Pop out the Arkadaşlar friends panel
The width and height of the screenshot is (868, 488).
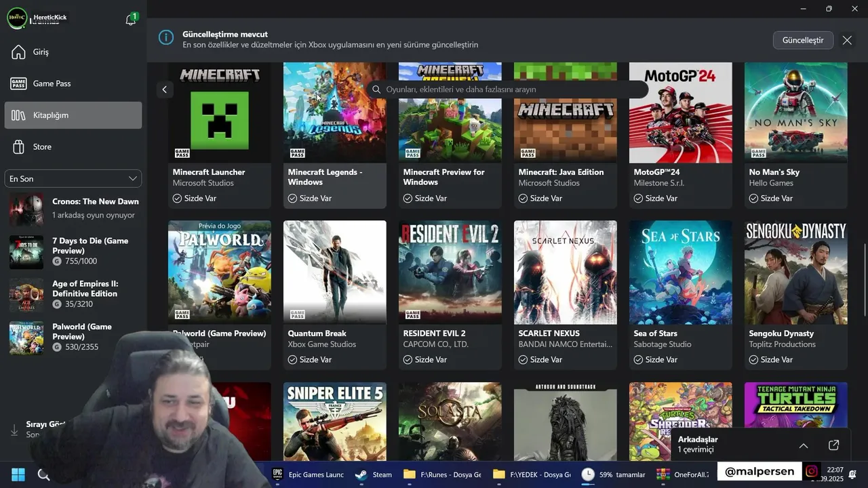(834, 445)
